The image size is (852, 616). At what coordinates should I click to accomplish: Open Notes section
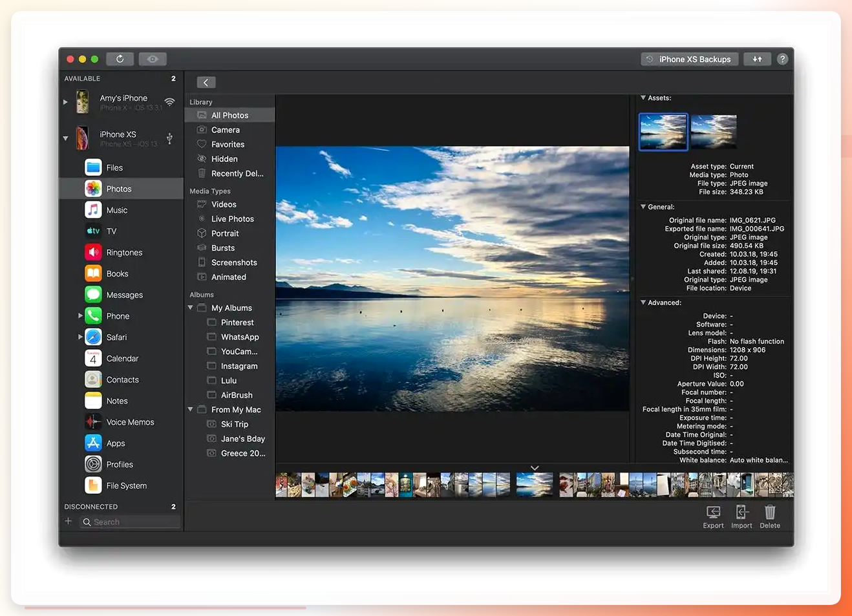[x=122, y=401]
